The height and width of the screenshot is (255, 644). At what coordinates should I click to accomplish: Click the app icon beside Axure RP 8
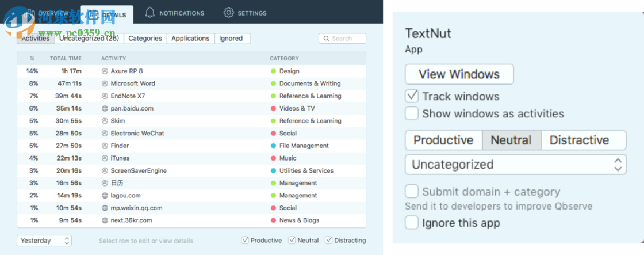coord(105,71)
